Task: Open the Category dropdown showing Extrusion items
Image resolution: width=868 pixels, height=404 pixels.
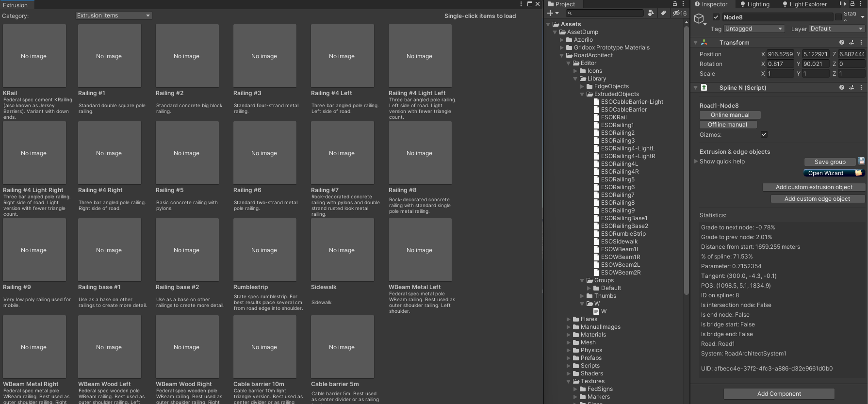Action: coord(114,16)
